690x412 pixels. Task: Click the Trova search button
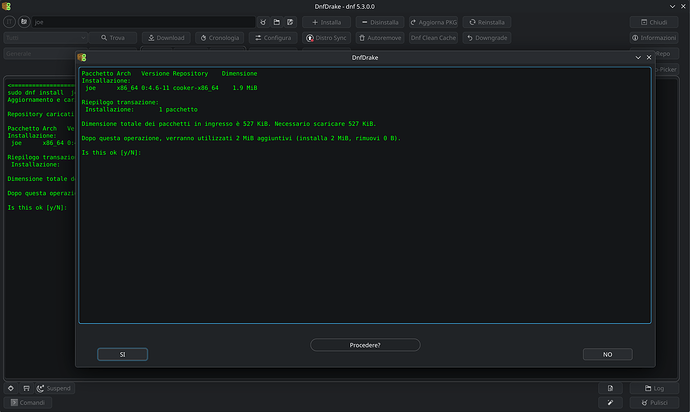point(113,38)
